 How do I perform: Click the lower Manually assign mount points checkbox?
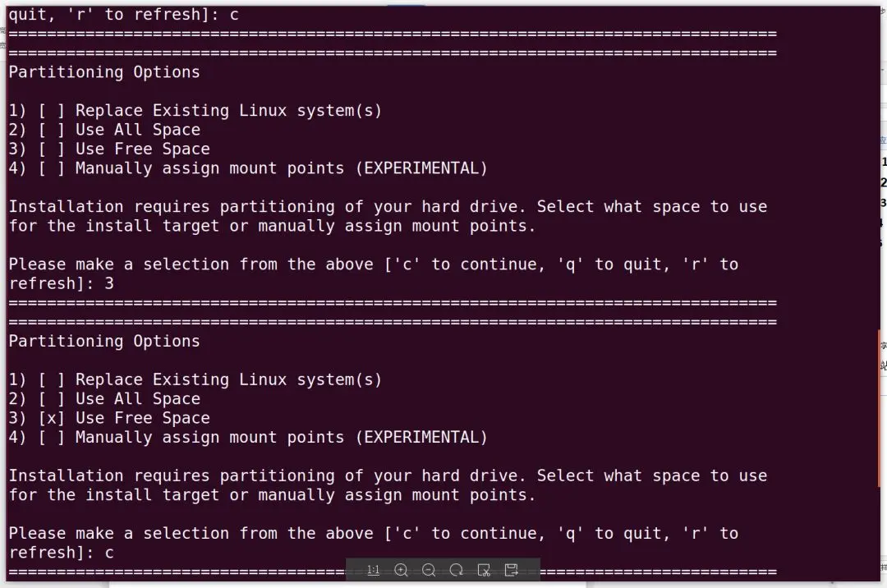tap(51, 438)
